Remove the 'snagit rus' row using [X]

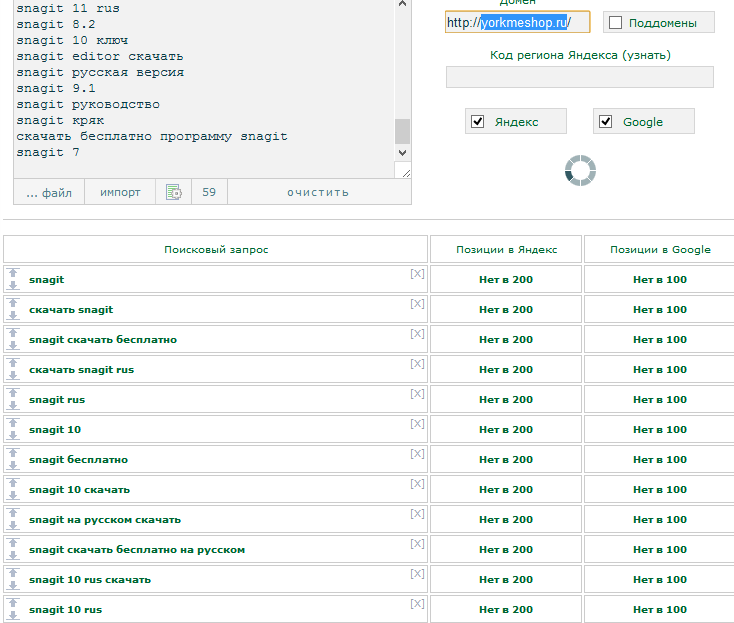[x=417, y=394]
